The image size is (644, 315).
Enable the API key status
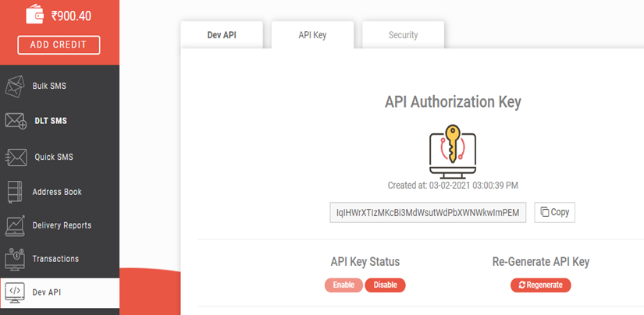coord(343,285)
